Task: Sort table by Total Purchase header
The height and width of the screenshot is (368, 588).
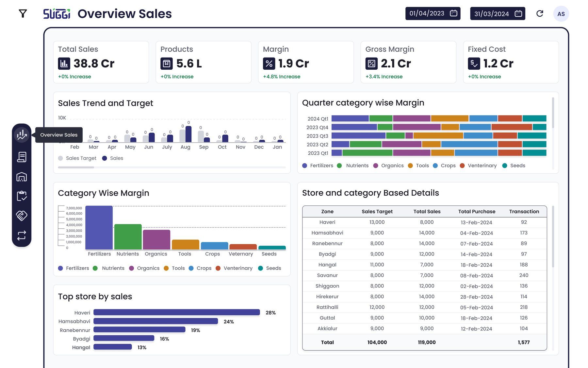Action: pos(477,212)
